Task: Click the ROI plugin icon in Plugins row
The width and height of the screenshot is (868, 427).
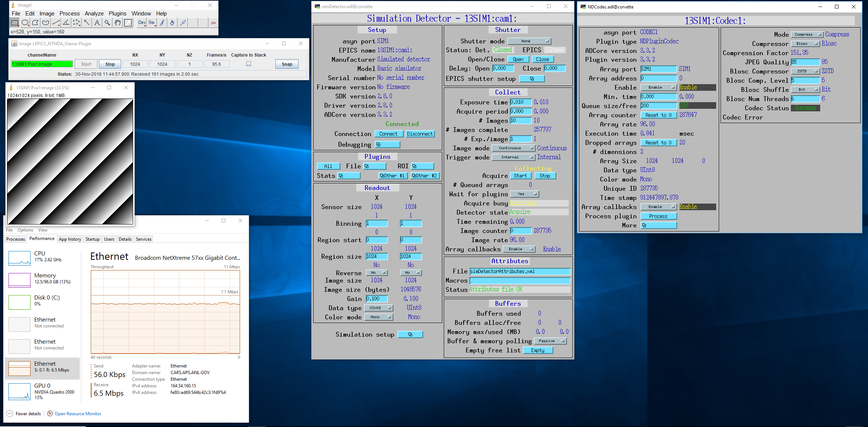Action: click(x=418, y=166)
